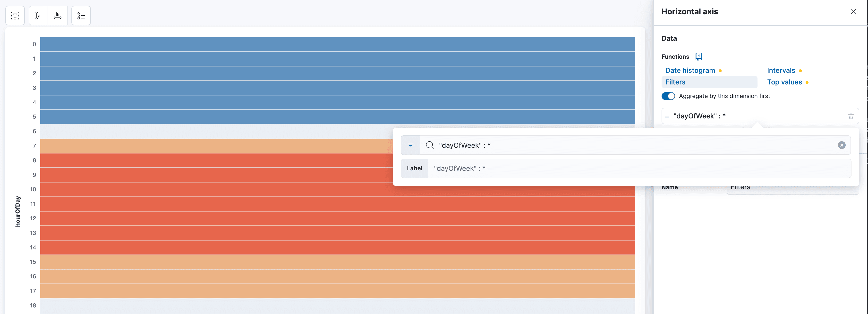Keep the Filters function selected
Image resolution: width=868 pixels, height=314 pixels.
[x=675, y=82]
